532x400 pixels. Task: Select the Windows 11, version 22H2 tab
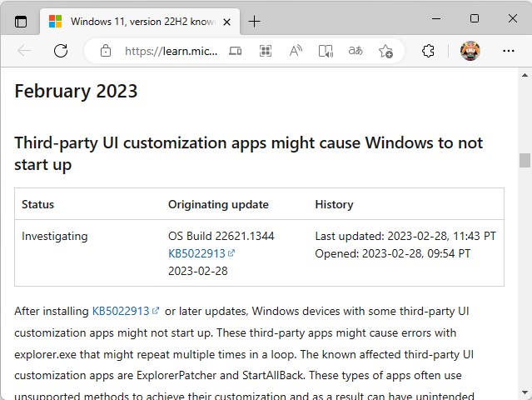point(140,22)
